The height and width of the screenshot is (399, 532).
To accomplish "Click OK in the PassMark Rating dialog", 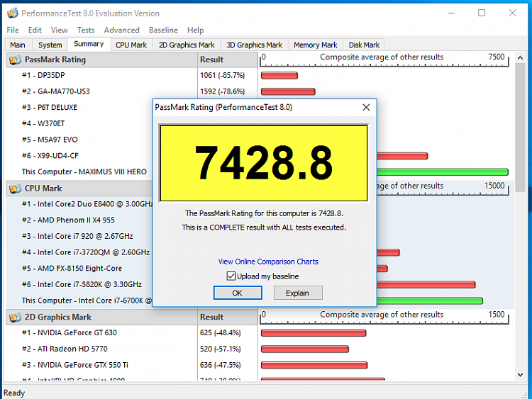I will (x=238, y=293).
